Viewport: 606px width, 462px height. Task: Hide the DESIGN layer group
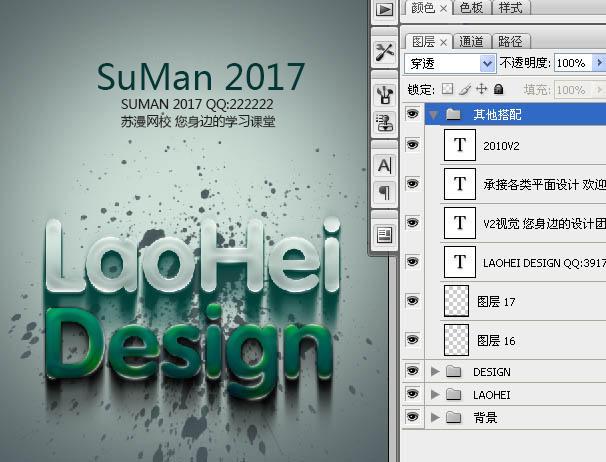(412, 372)
